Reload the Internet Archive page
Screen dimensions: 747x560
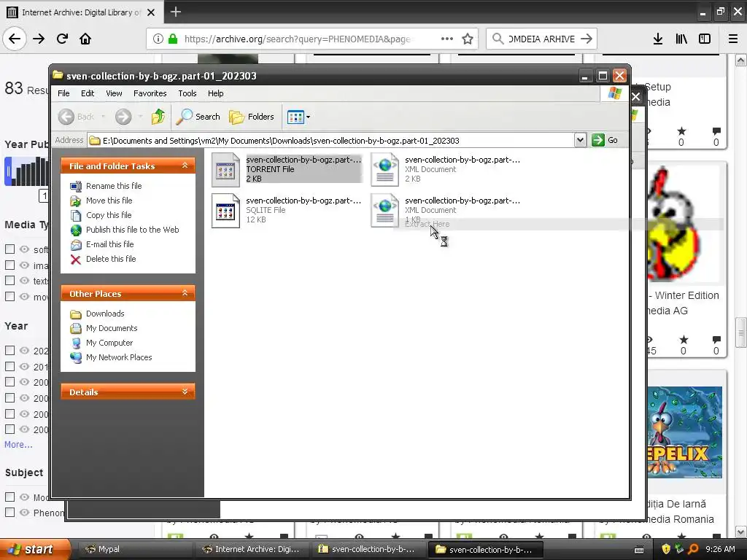pyautogui.click(x=62, y=39)
